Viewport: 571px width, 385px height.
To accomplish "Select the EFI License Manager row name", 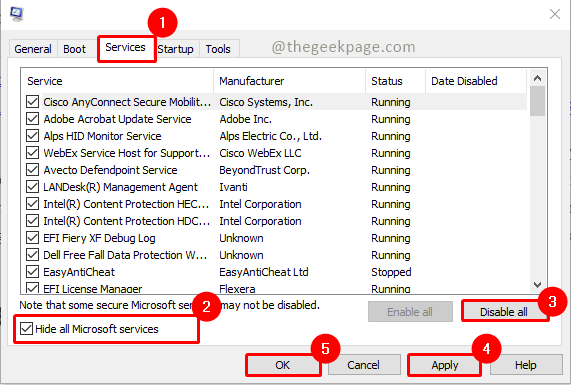I will pyautogui.click(x=92, y=289).
